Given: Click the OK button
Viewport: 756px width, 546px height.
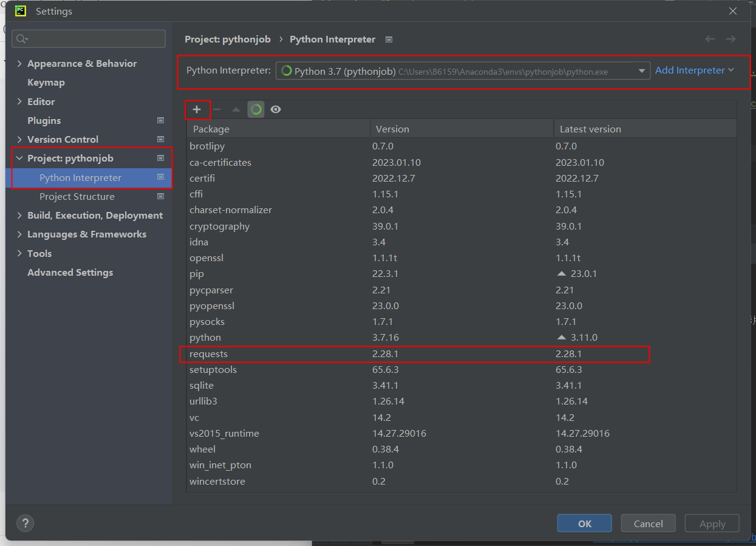Looking at the screenshot, I should point(584,524).
